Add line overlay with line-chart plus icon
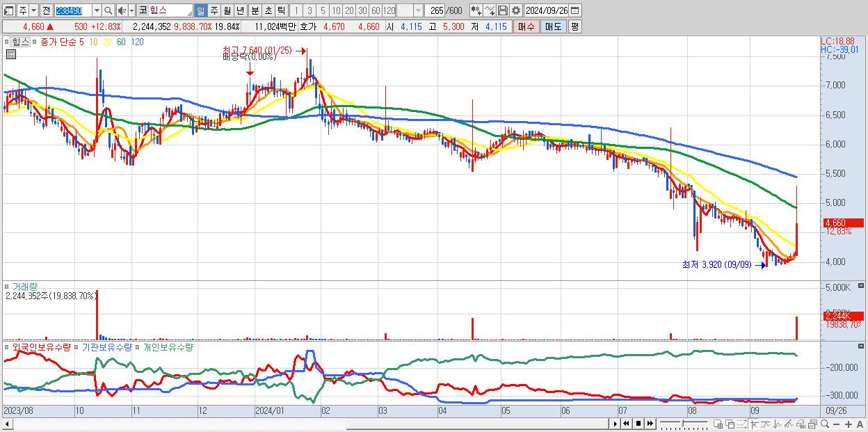Viewport: 868px width, 432px height. point(490,10)
